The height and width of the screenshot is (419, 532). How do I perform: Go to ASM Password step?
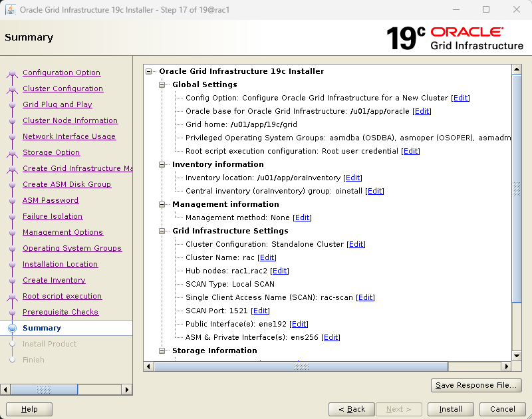click(x=51, y=200)
